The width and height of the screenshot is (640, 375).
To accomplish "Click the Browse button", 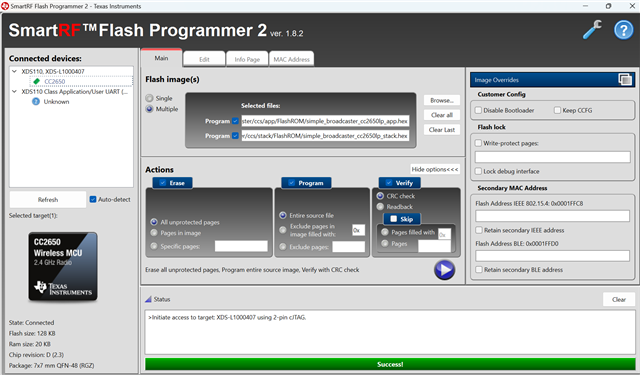I will [442, 100].
